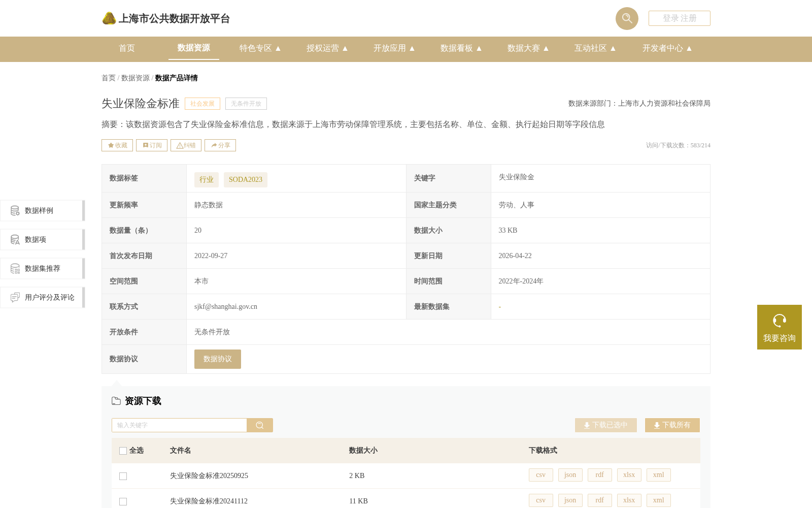
Task: Expand the 授权运营 menu
Action: coord(327,48)
